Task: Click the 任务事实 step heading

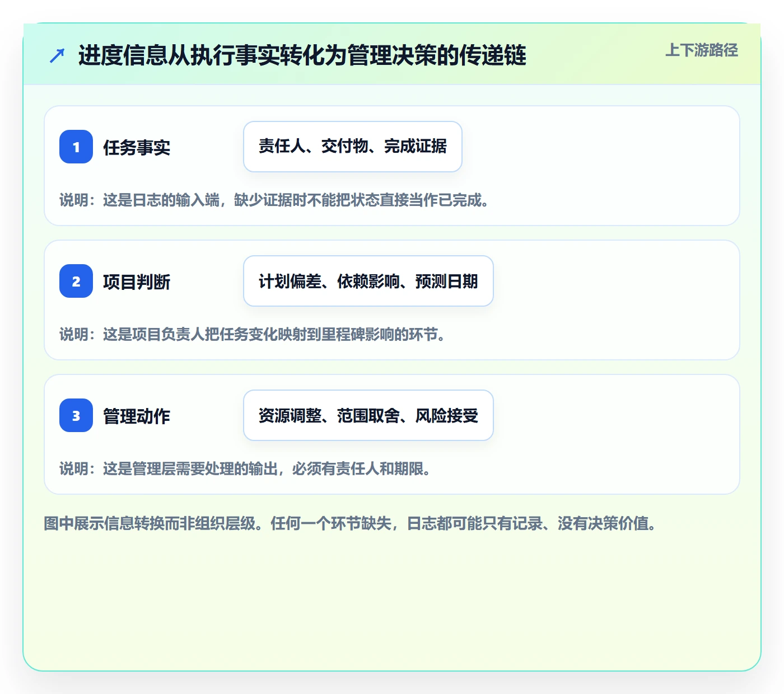Action: pyautogui.click(x=137, y=148)
